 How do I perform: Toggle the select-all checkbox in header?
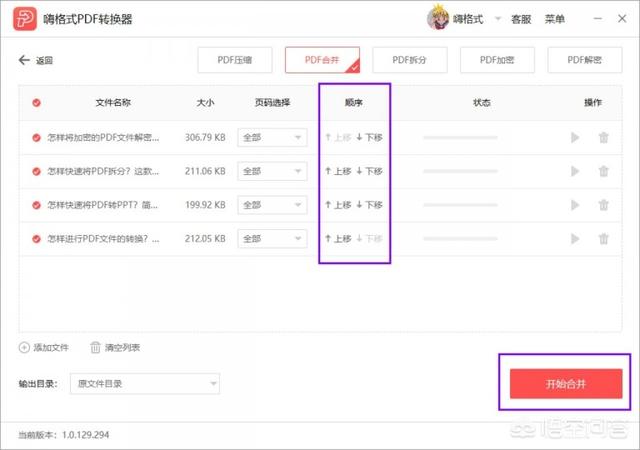(x=36, y=102)
